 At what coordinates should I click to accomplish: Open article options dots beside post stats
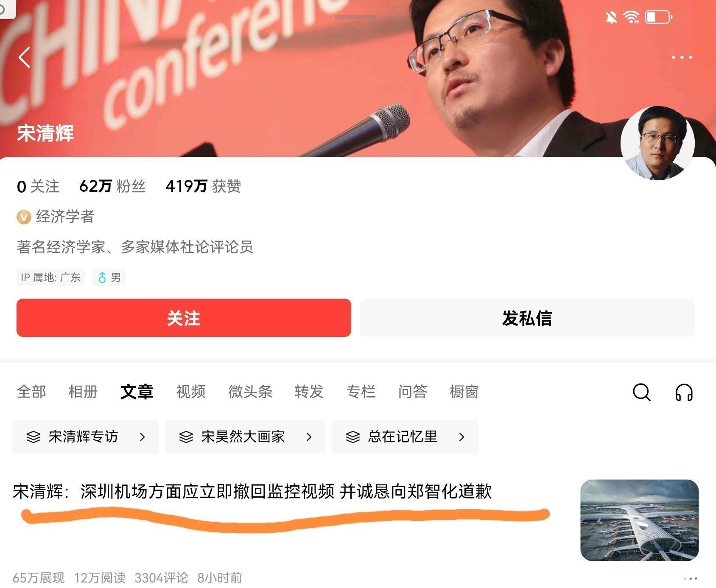pyautogui.click(x=691, y=578)
